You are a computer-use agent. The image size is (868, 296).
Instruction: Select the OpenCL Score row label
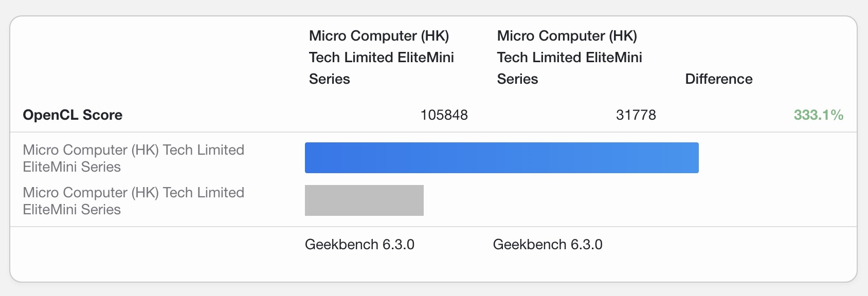tap(73, 115)
